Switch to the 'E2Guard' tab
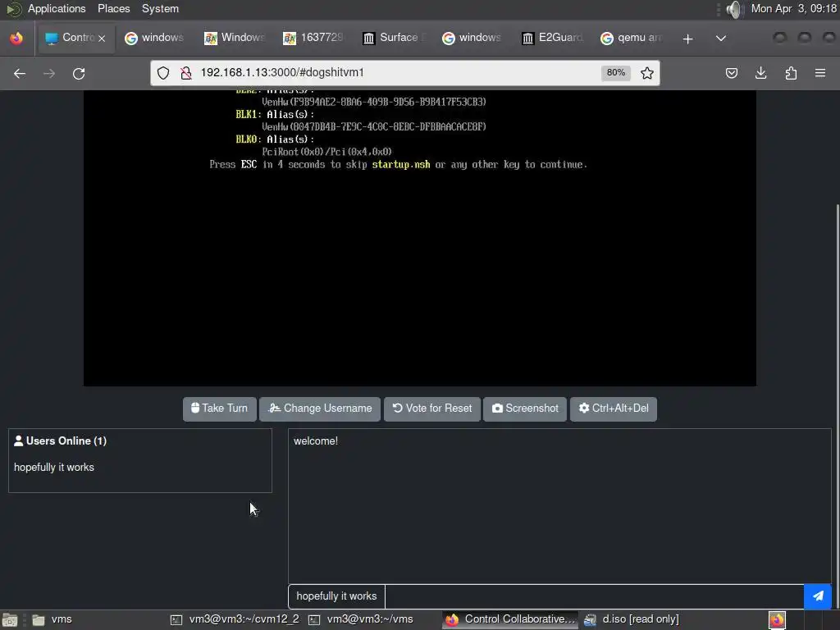840x630 pixels. coord(552,38)
